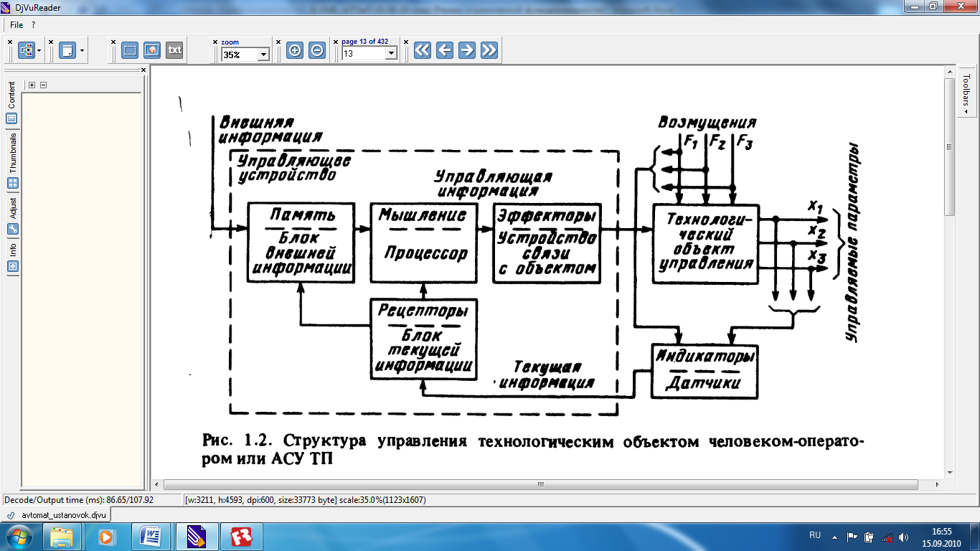Open the ? help menu
This screenshot has height=551, width=980.
point(34,25)
